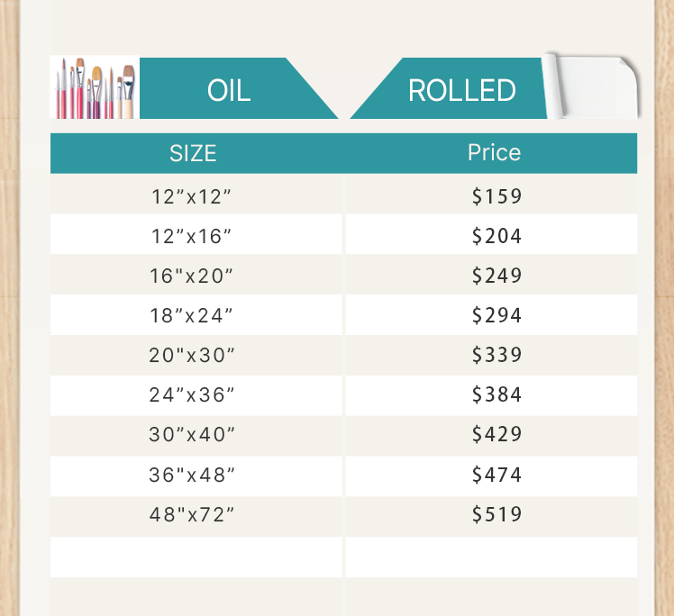Select the 36"x48” size
Screen dimensions: 674x616
click(192, 475)
